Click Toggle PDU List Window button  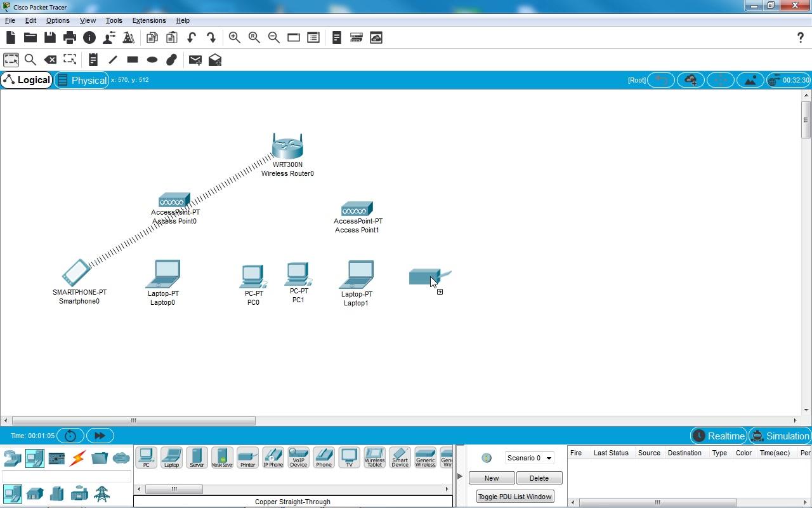pos(514,497)
